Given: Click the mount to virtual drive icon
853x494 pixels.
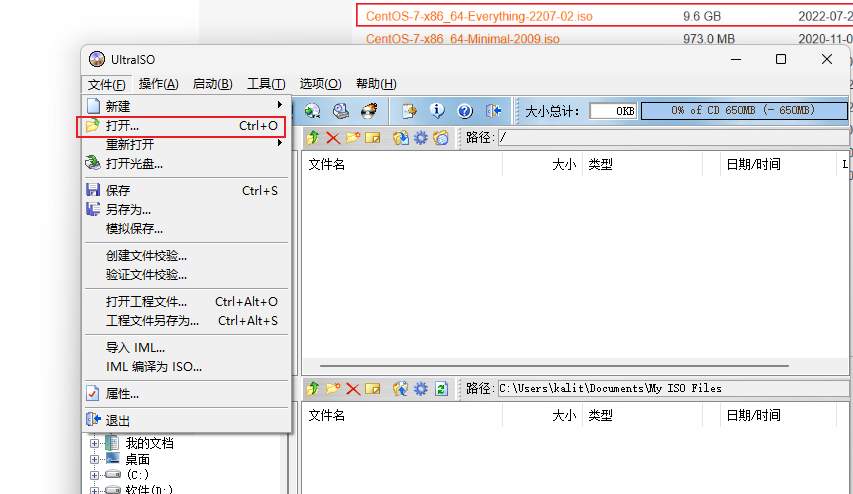Looking at the screenshot, I should click(x=341, y=111).
